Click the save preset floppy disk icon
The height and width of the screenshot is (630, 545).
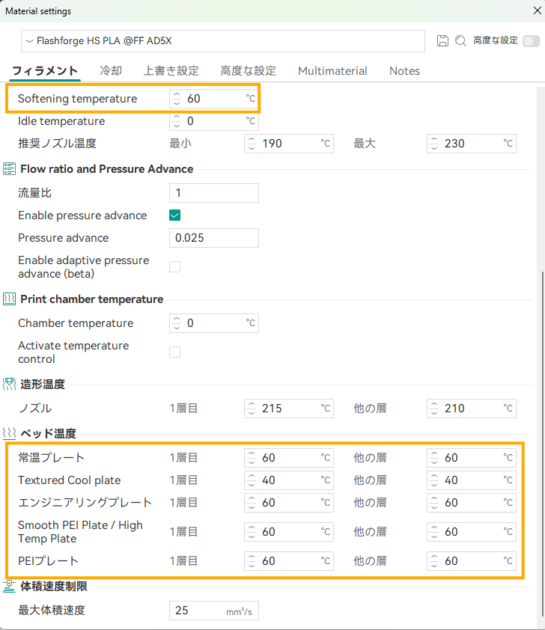pos(443,41)
